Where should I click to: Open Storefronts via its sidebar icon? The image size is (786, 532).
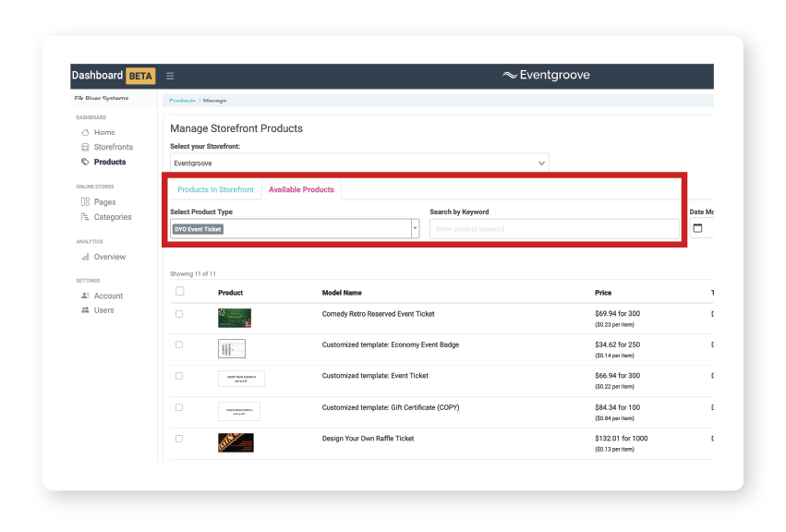click(x=84, y=147)
